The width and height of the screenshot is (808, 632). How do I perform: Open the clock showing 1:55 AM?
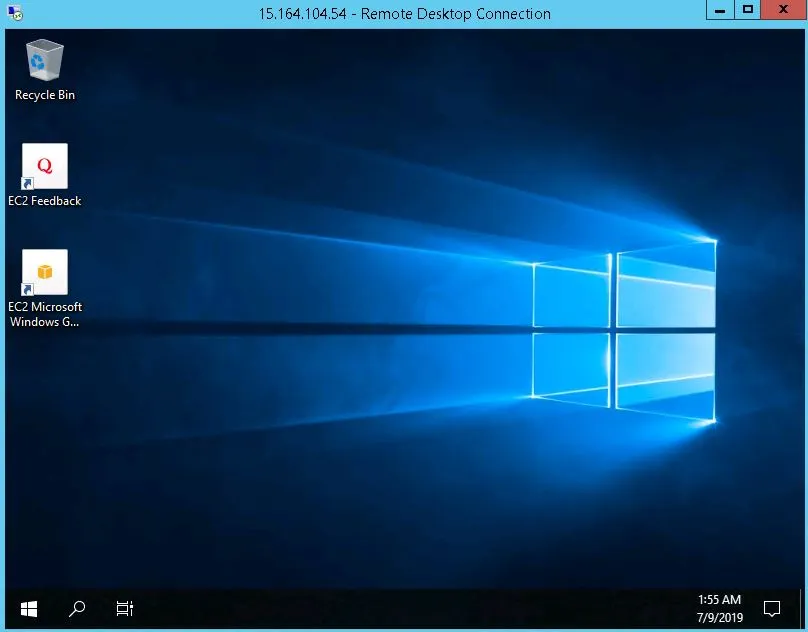[719, 600]
